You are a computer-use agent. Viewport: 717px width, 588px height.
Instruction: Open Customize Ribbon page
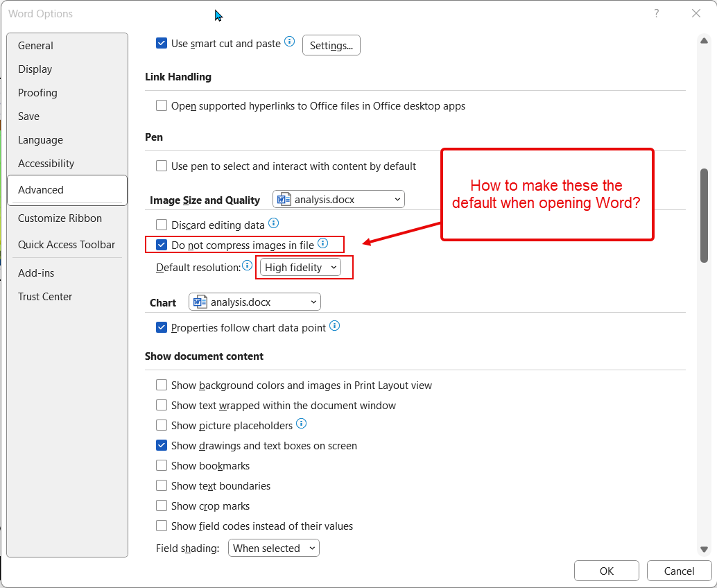67,218
